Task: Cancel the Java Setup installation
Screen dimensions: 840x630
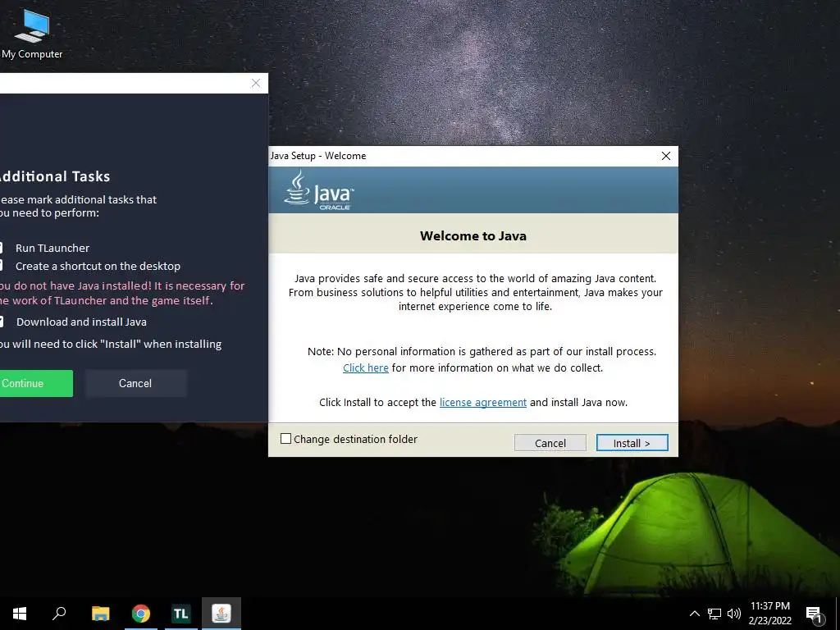Action: pos(550,442)
